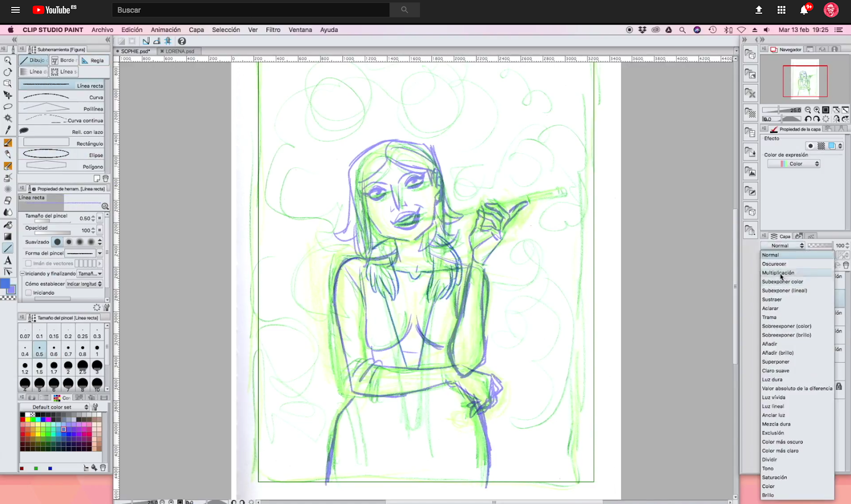This screenshot has width=851, height=504.
Task: Select the Gradient tool
Action: point(7,237)
